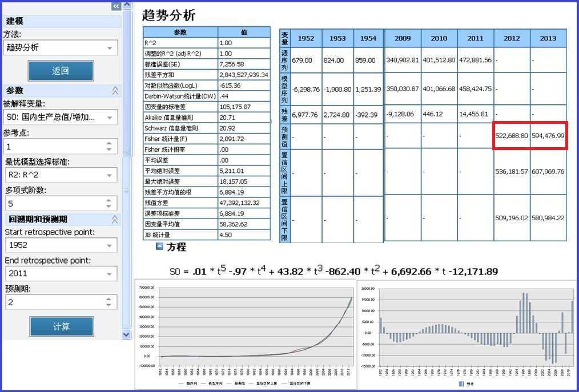
Task: Select the 参数 column header in statistics table
Action: tap(180, 32)
